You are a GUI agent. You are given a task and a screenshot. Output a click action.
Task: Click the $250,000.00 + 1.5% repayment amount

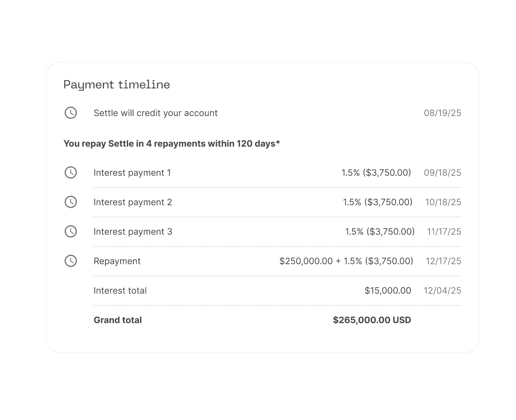[346, 261]
